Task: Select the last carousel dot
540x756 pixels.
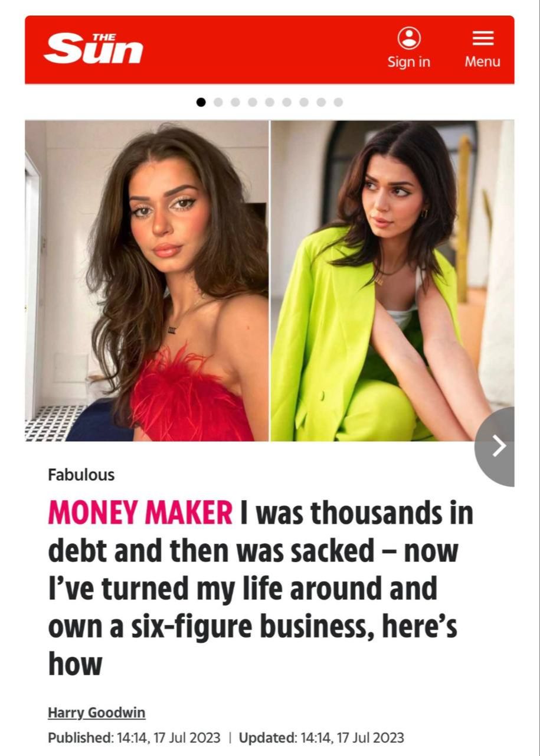Action: tap(338, 102)
